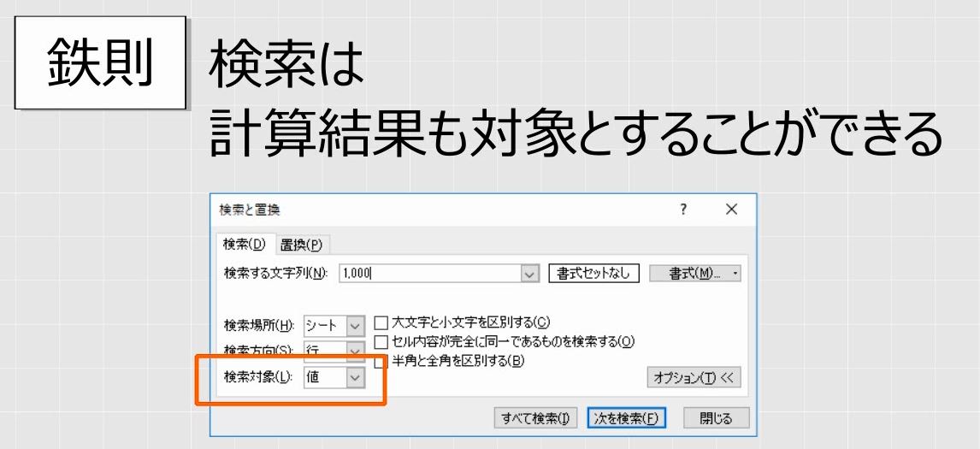Expand the 検索する文字列 history dropdown

[x=530, y=274]
